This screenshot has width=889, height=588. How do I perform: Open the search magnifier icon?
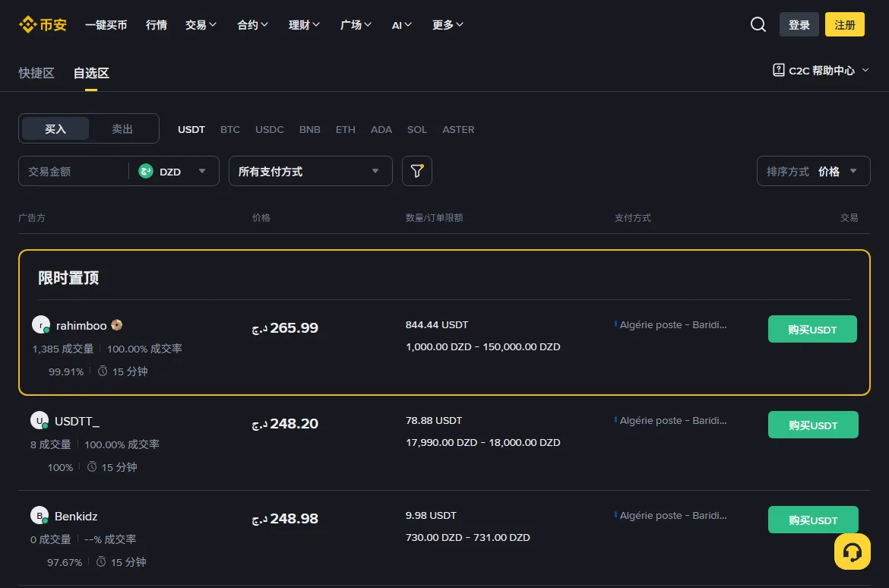tap(758, 24)
